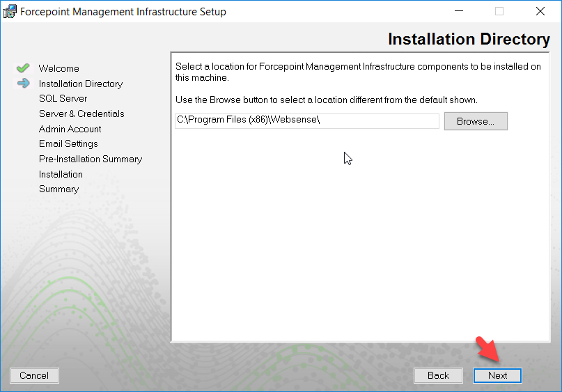The width and height of the screenshot is (562, 392).
Task: Click the disabled maximize button
Action: click(x=499, y=11)
